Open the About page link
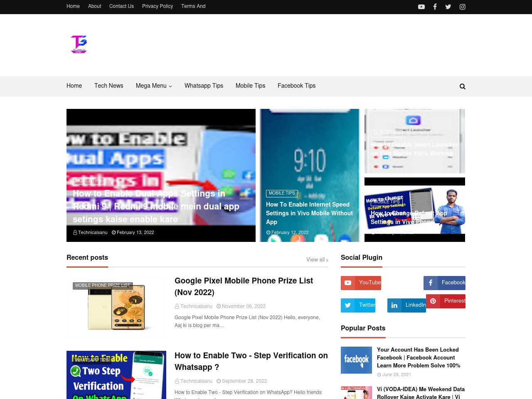 click(x=94, y=6)
